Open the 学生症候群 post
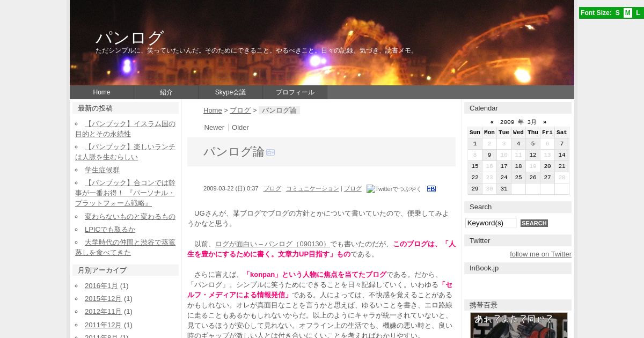This screenshot has height=338, width=644. [x=102, y=170]
